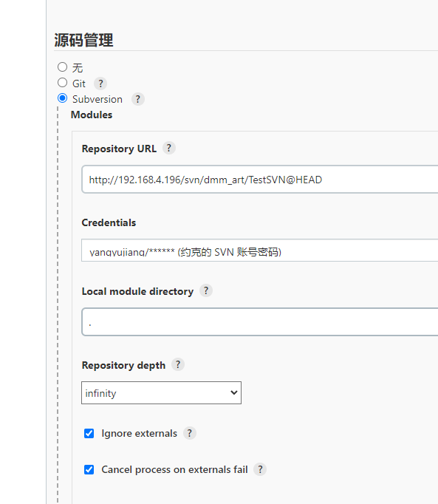Click the Git label text
The height and width of the screenshot is (504, 438).
pyautogui.click(x=79, y=84)
